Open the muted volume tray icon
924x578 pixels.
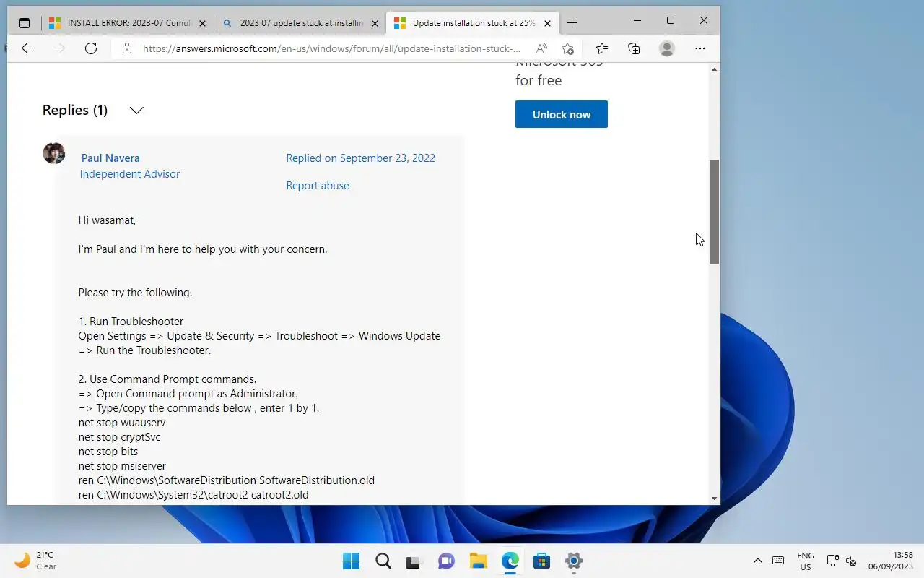point(850,561)
